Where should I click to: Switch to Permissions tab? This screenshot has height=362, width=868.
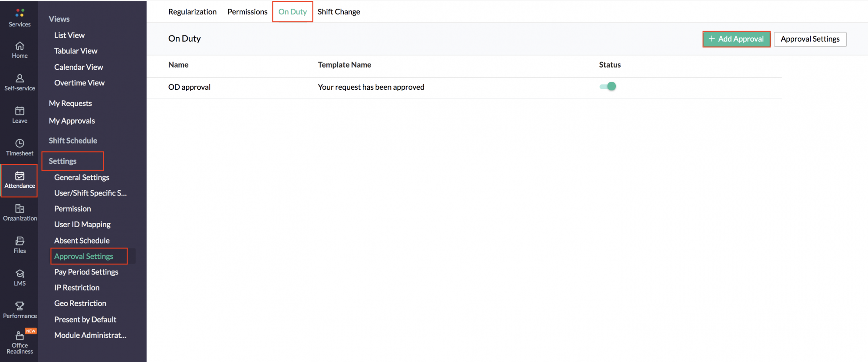click(247, 12)
